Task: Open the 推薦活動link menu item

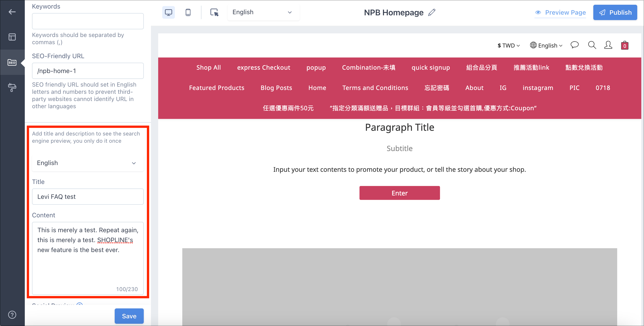Action: point(531,68)
